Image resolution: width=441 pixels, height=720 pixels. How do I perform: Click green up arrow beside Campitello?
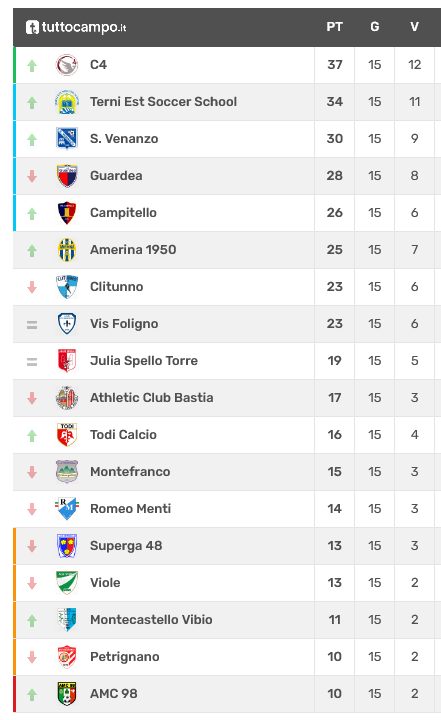click(x=32, y=214)
